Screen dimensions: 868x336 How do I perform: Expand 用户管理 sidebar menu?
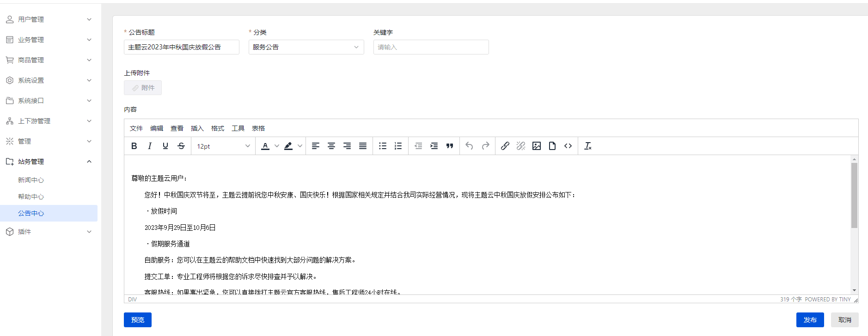tap(49, 19)
